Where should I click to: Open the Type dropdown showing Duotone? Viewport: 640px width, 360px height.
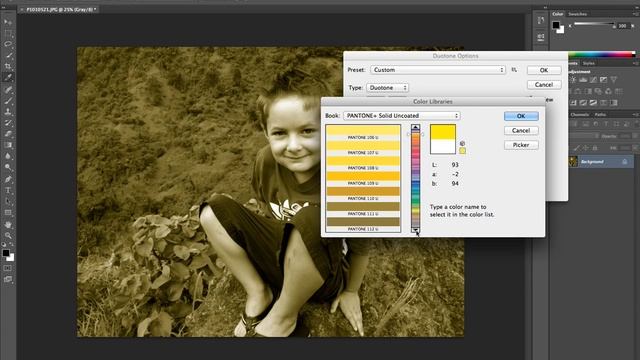click(387, 87)
